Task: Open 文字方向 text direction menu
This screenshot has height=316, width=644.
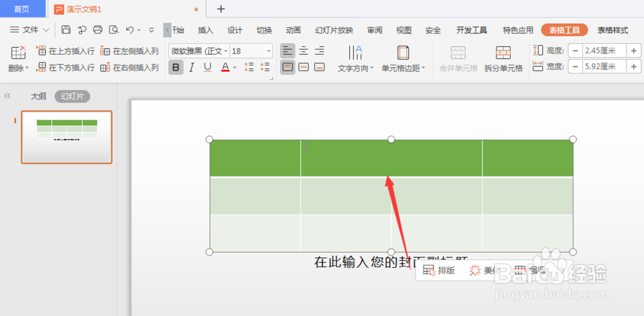Action: pyautogui.click(x=355, y=59)
